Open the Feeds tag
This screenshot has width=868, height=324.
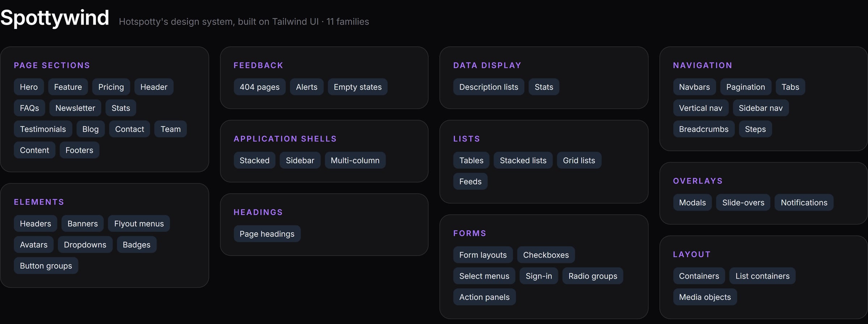471,181
